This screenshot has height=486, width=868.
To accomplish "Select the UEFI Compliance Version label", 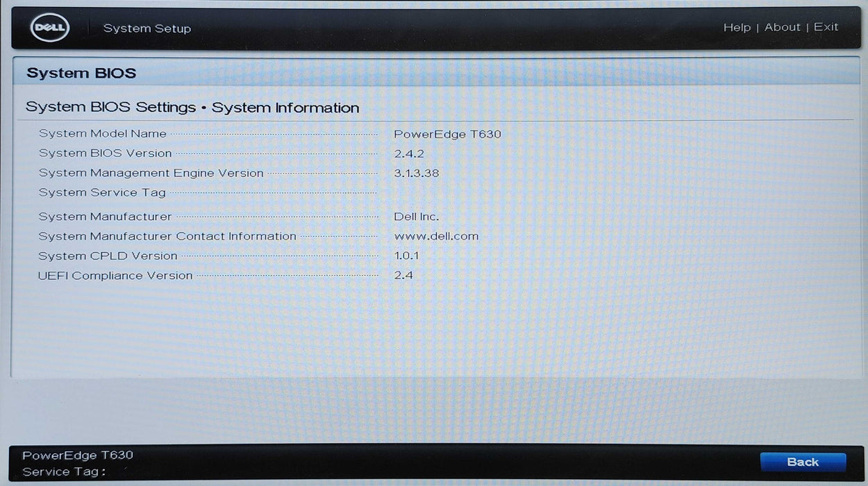I will pos(115,276).
